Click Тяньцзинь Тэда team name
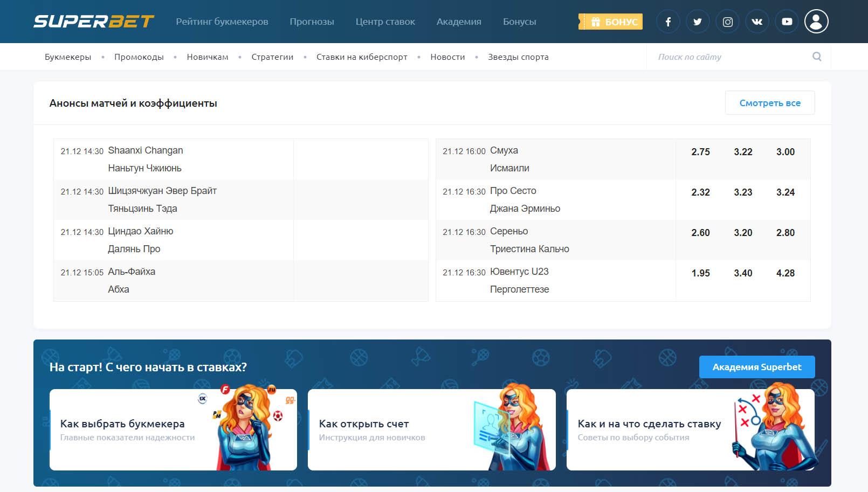 pyautogui.click(x=142, y=209)
